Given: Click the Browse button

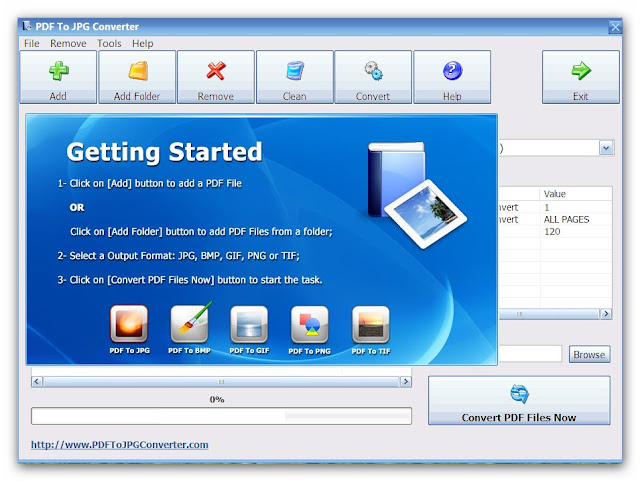Looking at the screenshot, I should pos(589,354).
